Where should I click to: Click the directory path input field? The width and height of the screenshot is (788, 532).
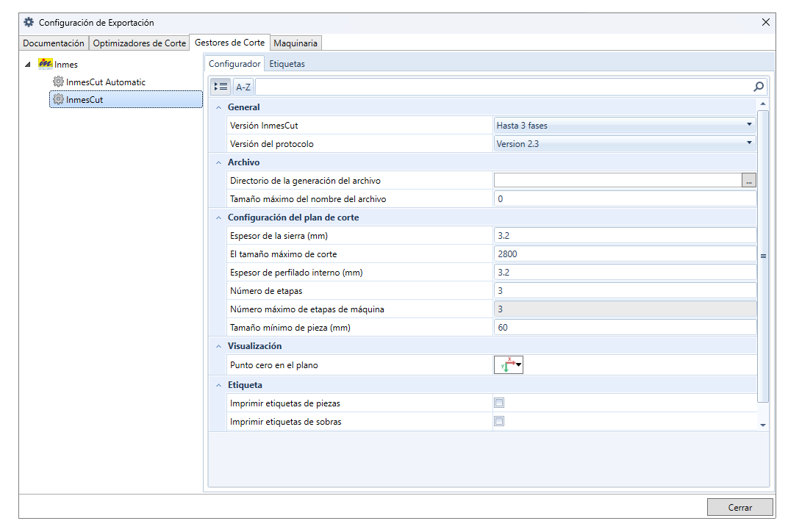(x=617, y=180)
